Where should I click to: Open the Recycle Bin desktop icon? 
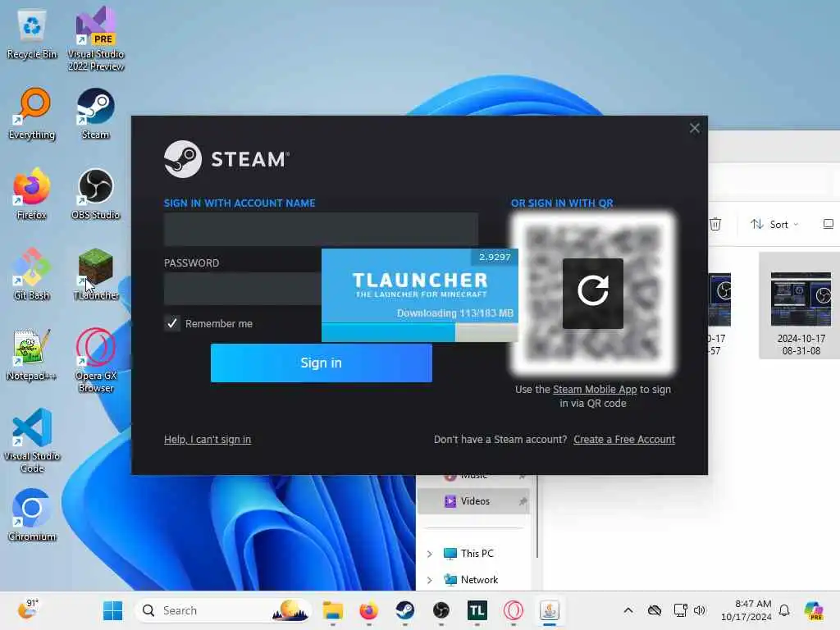coord(32,34)
